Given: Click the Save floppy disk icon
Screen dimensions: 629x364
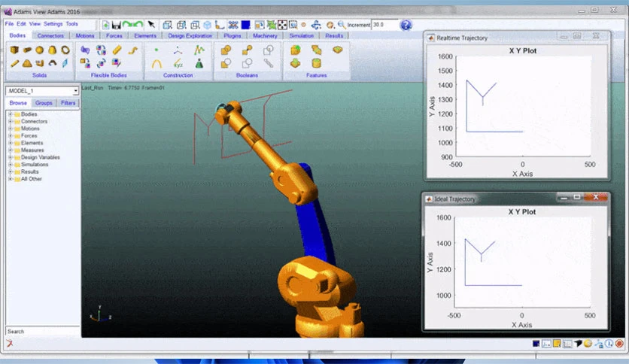Looking at the screenshot, I should [117, 26].
